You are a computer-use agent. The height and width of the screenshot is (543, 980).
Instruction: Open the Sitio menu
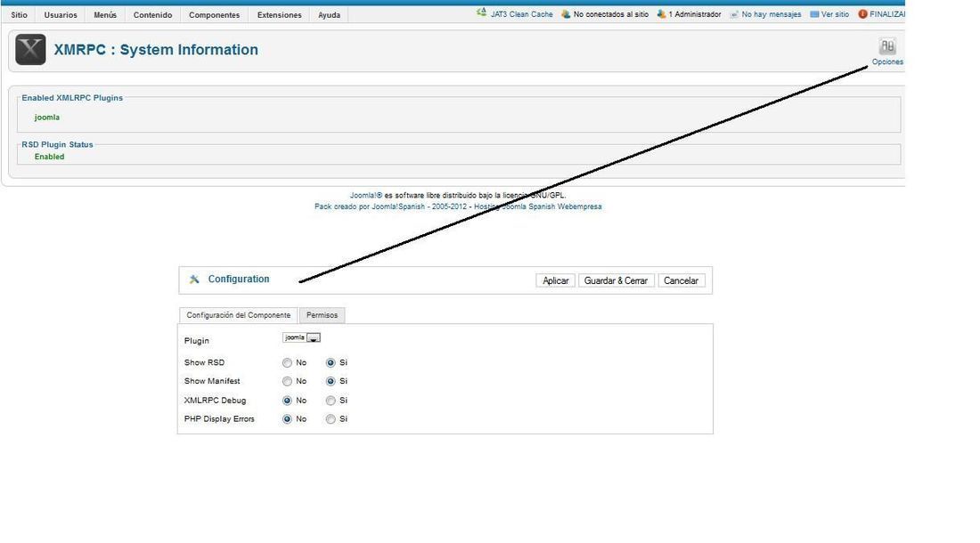19,15
